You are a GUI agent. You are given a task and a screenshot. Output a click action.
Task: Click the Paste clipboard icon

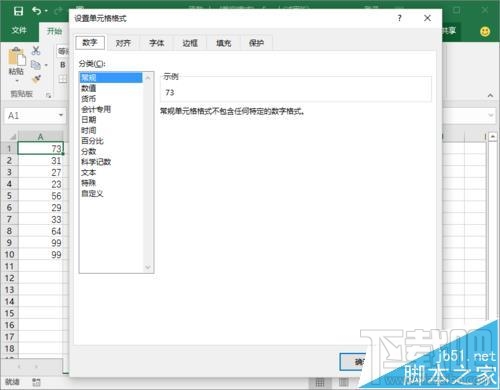coord(16,56)
